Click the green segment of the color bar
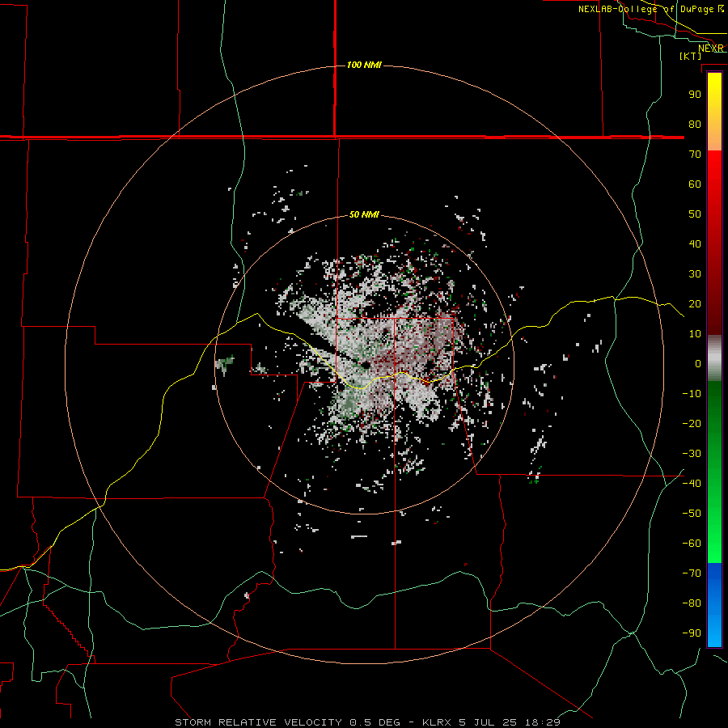This screenshot has height=728, width=728. [x=714, y=472]
